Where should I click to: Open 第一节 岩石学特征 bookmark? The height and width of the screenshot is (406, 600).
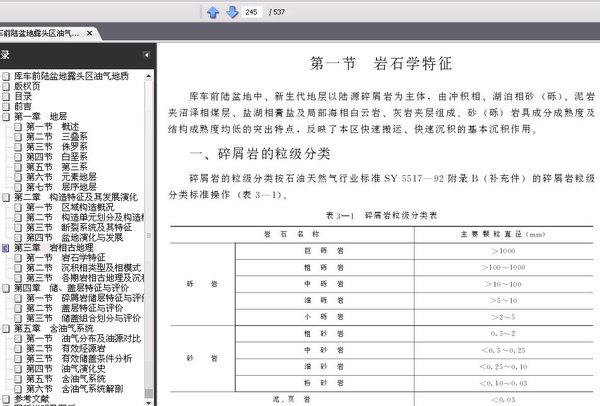[x=65, y=258]
